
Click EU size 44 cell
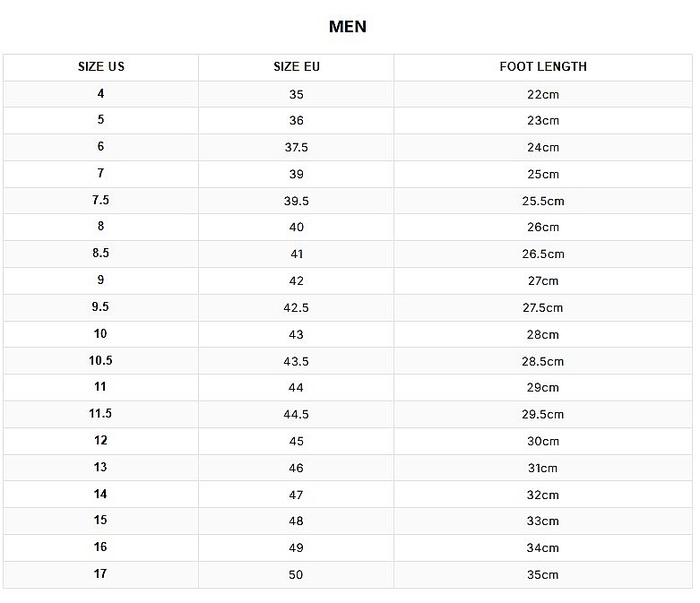coord(297,387)
